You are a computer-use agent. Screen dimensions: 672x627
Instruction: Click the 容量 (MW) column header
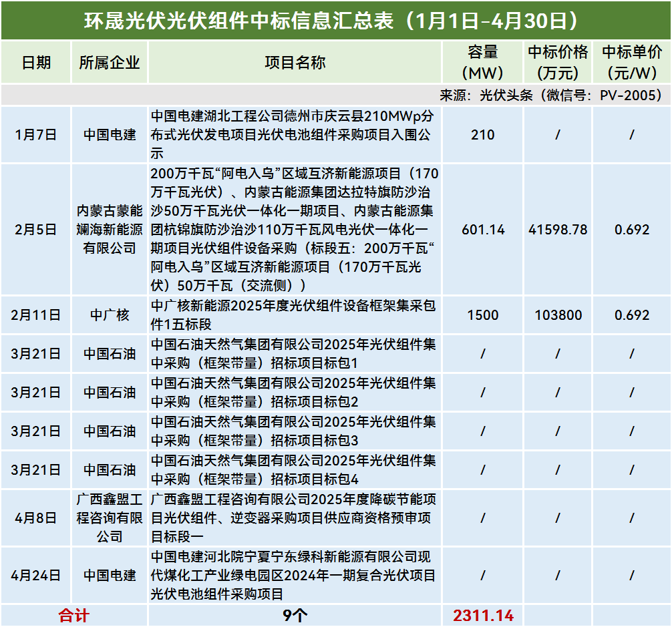[x=482, y=63]
